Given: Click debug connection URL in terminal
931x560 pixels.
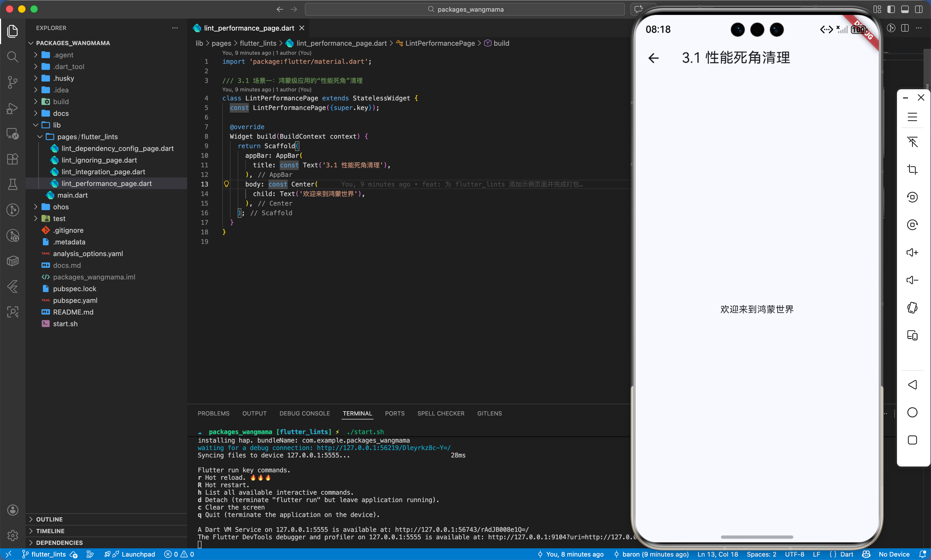Looking at the screenshot, I should (x=384, y=448).
